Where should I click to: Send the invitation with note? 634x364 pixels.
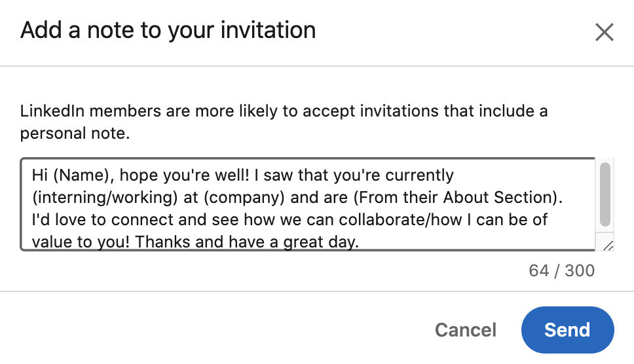point(567,329)
